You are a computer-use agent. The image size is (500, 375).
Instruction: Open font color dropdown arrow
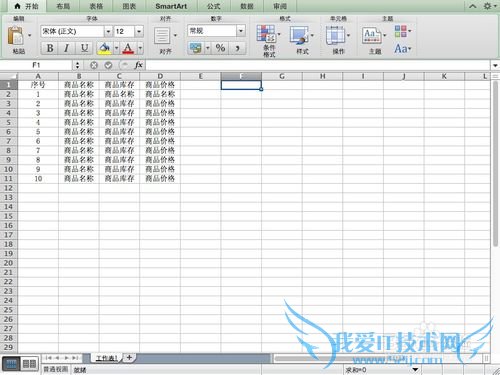pos(140,48)
